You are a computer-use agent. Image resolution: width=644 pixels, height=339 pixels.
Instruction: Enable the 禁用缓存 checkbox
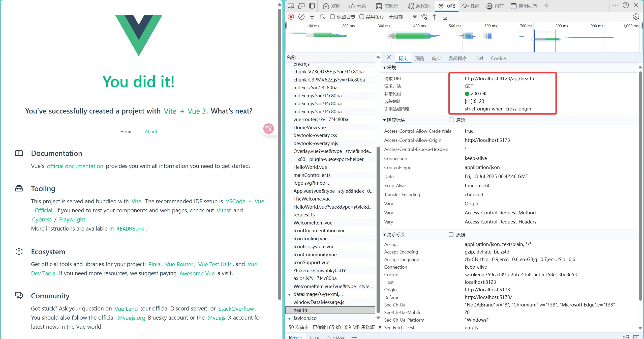tap(362, 17)
